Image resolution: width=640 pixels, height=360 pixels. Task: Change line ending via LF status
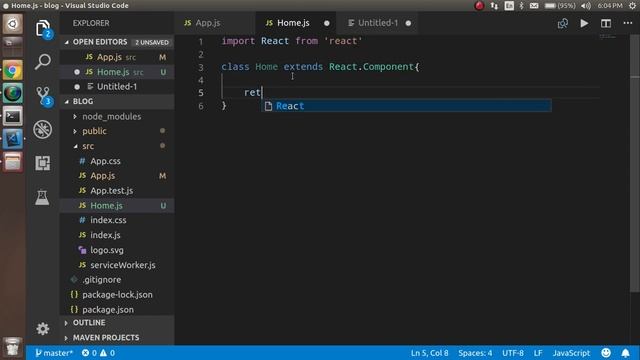point(538,353)
